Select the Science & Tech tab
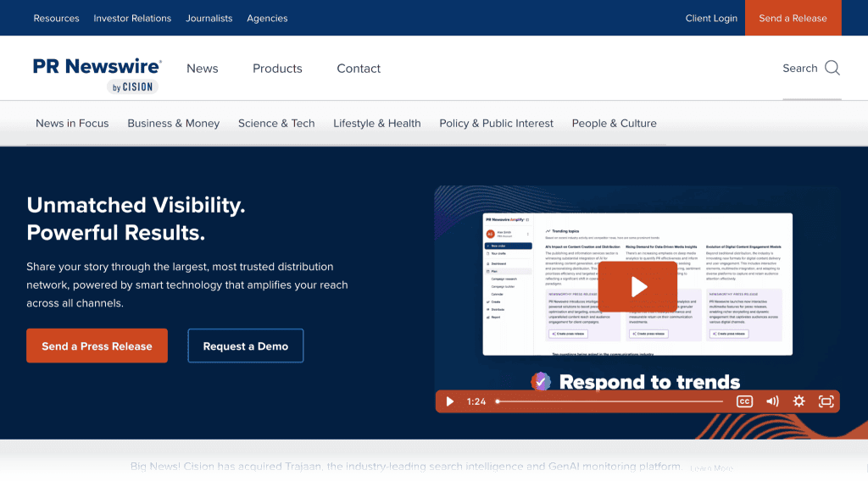Viewport: 868px width, 481px height. click(x=276, y=124)
